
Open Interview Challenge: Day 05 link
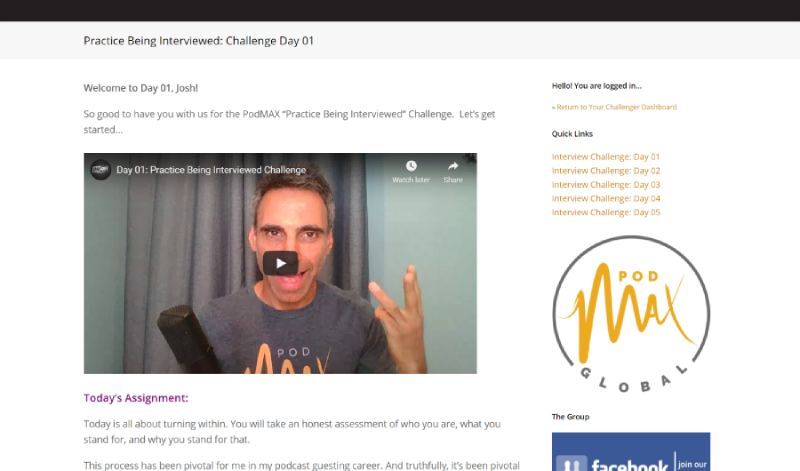pos(606,212)
